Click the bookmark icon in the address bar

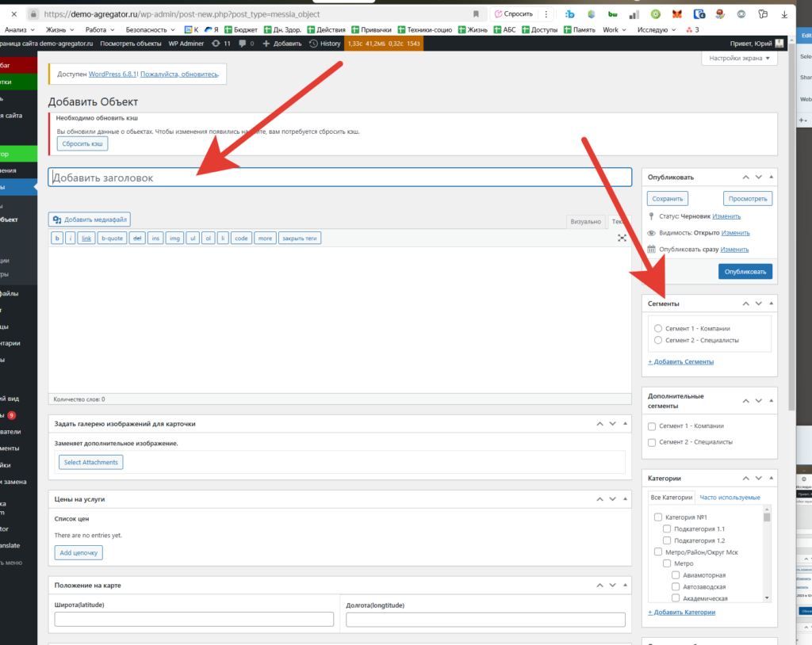pyautogui.click(x=476, y=14)
